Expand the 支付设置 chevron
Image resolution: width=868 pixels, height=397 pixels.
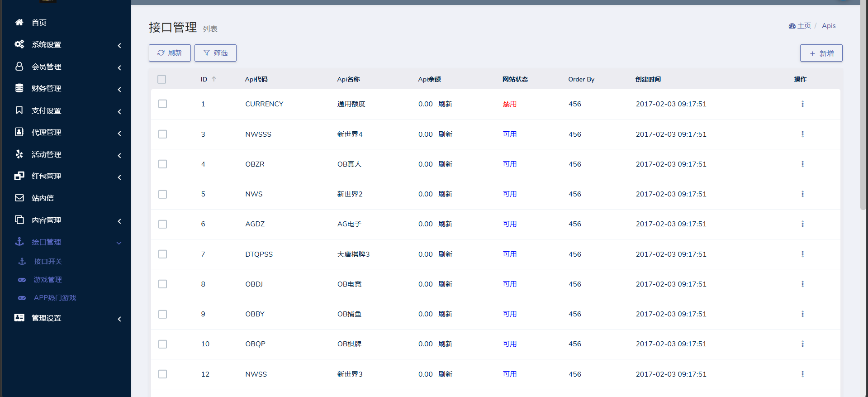point(119,111)
